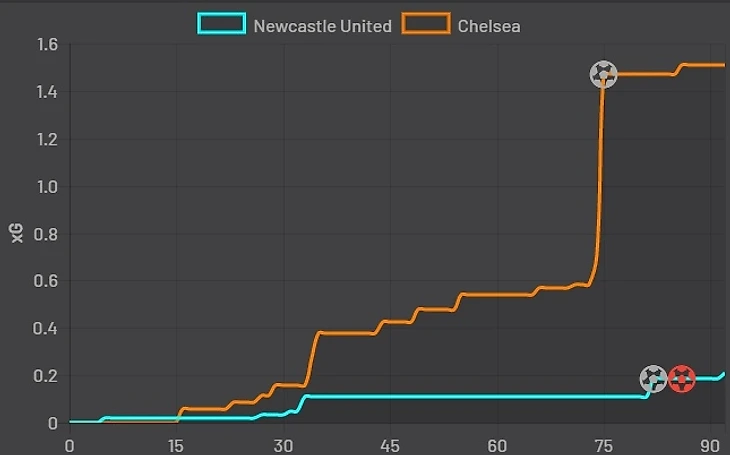Click the red football icon on Newcastle line
The width and height of the screenshot is (730, 455).
pos(682,379)
